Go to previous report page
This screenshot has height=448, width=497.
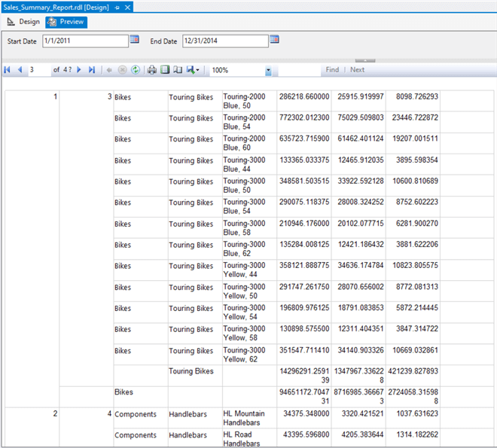click(20, 70)
